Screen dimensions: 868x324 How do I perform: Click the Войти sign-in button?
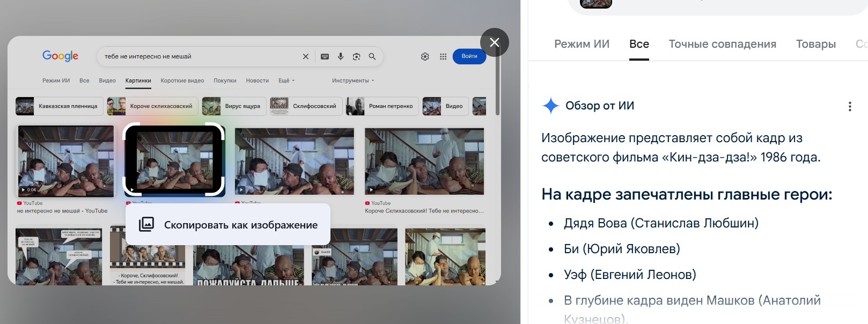pyautogui.click(x=469, y=56)
